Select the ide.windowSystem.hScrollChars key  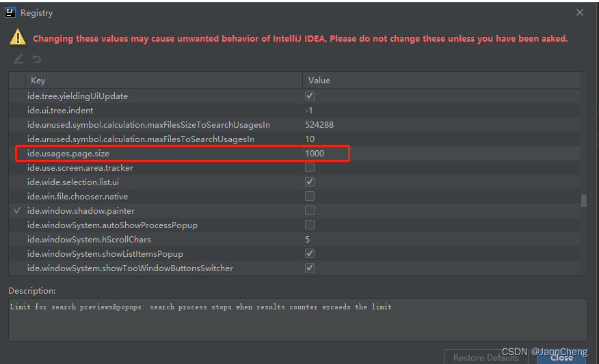click(89, 240)
